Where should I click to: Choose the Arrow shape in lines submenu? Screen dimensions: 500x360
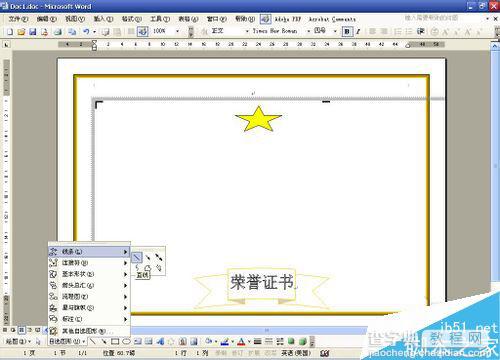(148, 257)
